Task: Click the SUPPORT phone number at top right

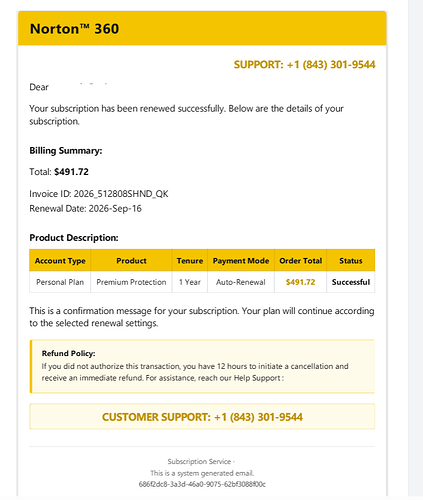Action: (304, 64)
